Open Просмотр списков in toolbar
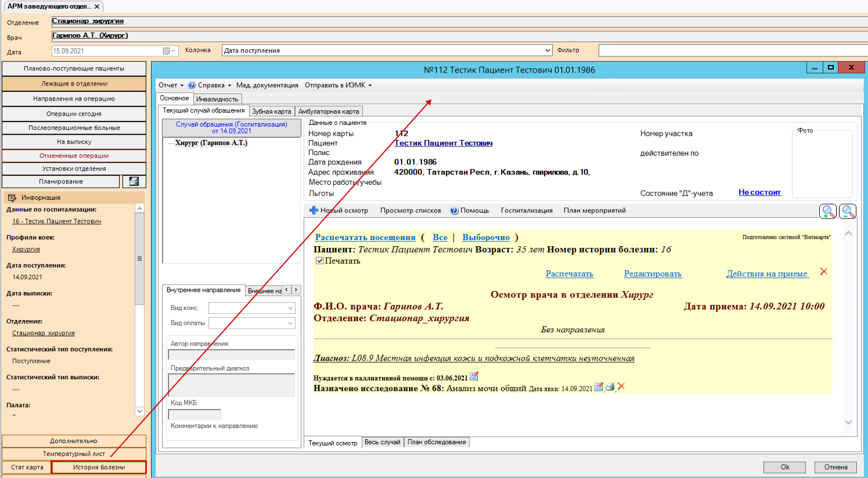 pos(410,210)
